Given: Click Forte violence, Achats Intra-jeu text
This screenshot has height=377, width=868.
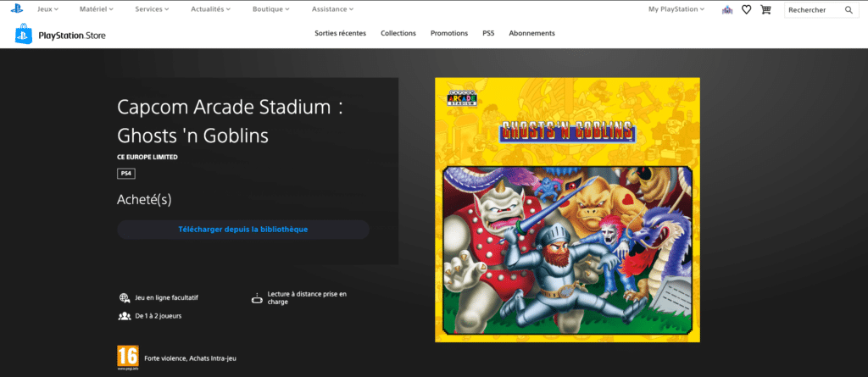Looking at the screenshot, I should (x=191, y=358).
